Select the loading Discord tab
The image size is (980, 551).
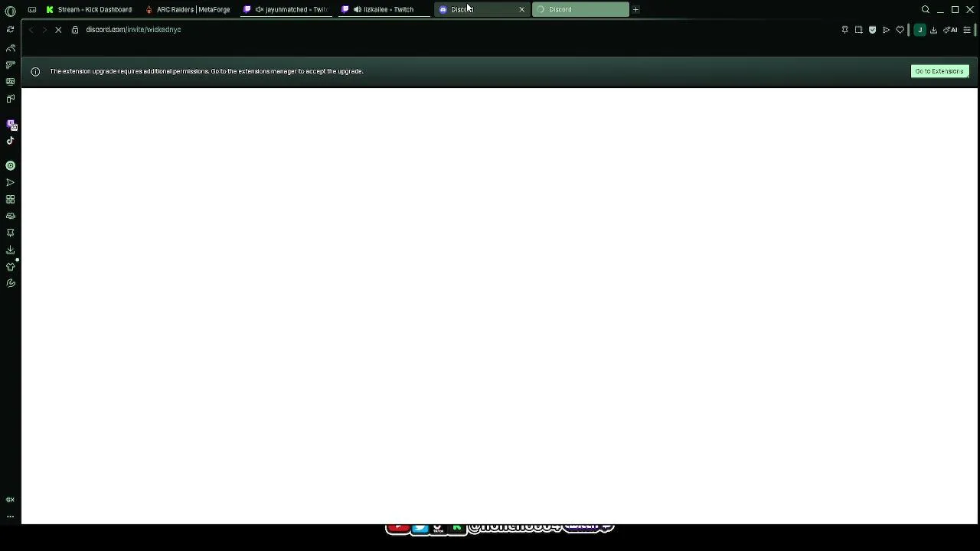(580, 9)
